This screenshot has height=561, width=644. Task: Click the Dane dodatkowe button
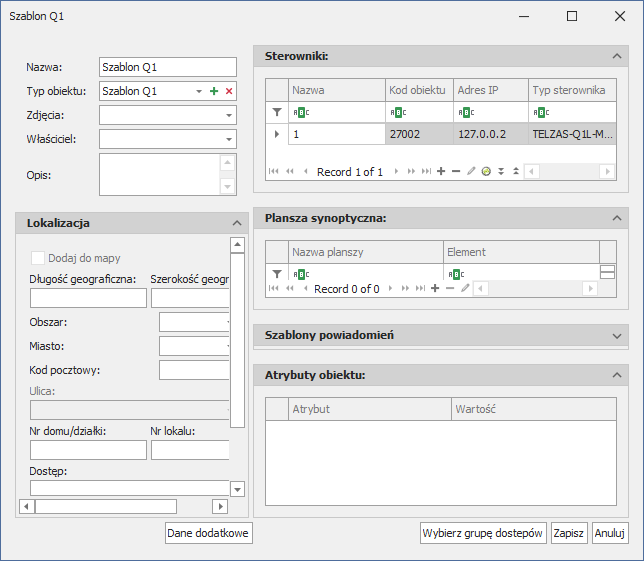209,533
